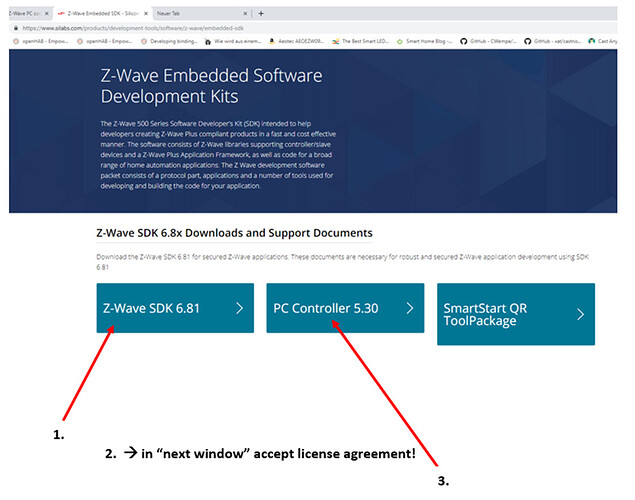Open the SmartStart QR ToolPackage tile
The height and width of the screenshot is (500, 635).
point(516,314)
